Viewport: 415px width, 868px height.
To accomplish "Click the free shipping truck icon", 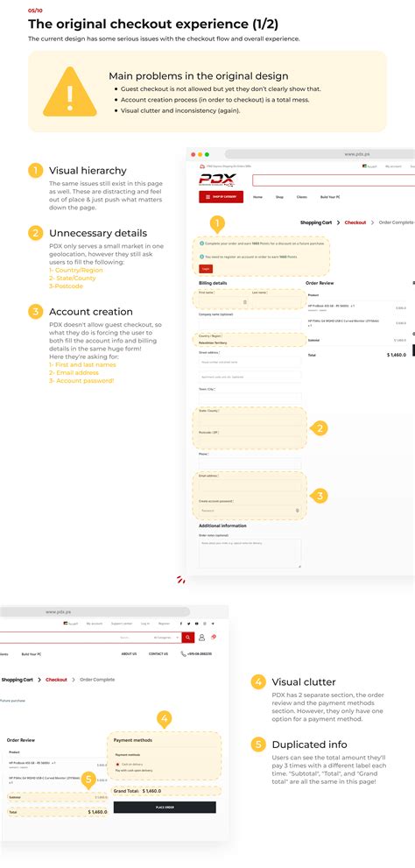I will pyautogui.click(x=201, y=166).
